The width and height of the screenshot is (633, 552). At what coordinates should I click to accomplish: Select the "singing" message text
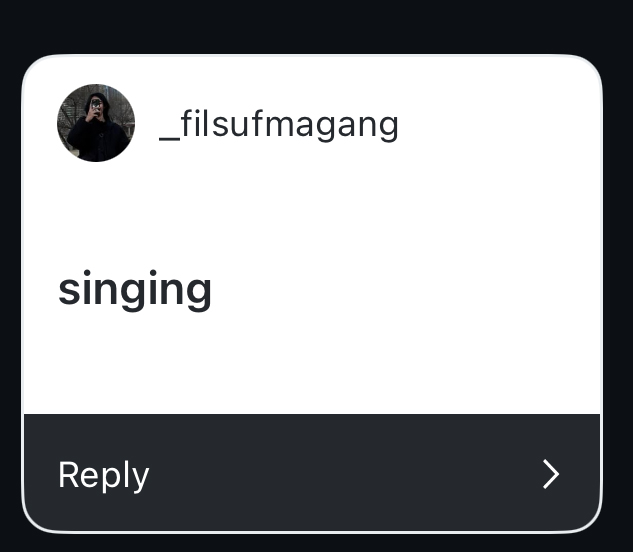pos(135,290)
